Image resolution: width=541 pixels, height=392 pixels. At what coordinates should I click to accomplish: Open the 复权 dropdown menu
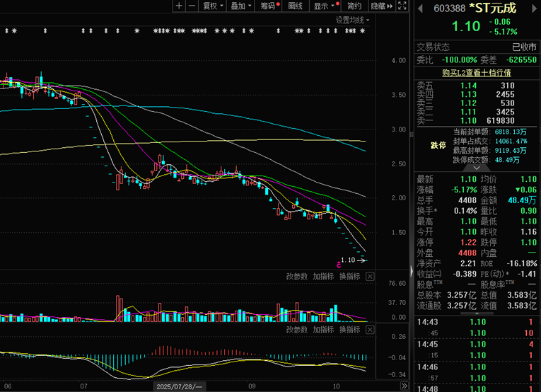tap(212, 6)
